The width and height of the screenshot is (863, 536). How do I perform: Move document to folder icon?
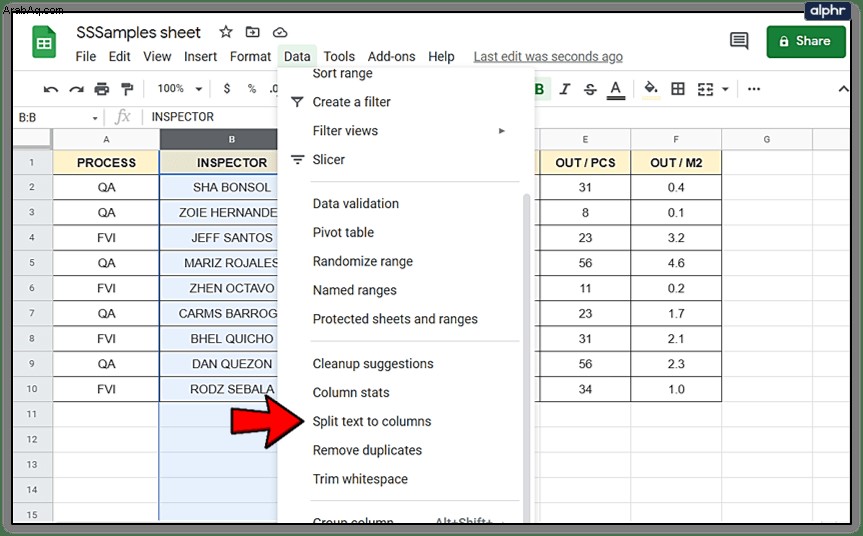pos(253,32)
